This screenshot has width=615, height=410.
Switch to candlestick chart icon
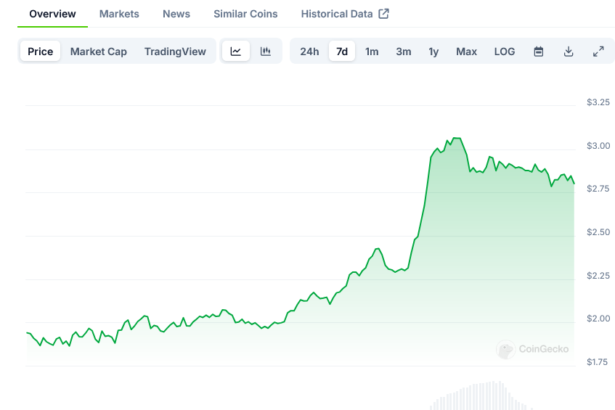coord(265,51)
